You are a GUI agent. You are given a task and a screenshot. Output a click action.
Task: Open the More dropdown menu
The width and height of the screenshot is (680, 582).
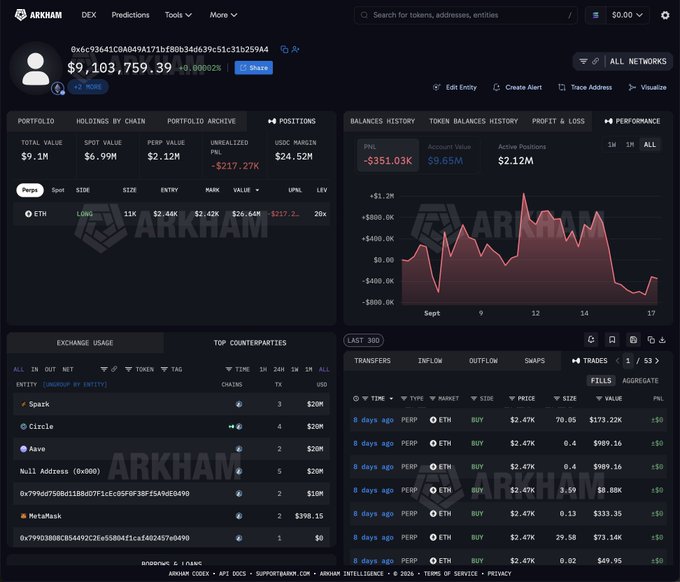tap(223, 15)
